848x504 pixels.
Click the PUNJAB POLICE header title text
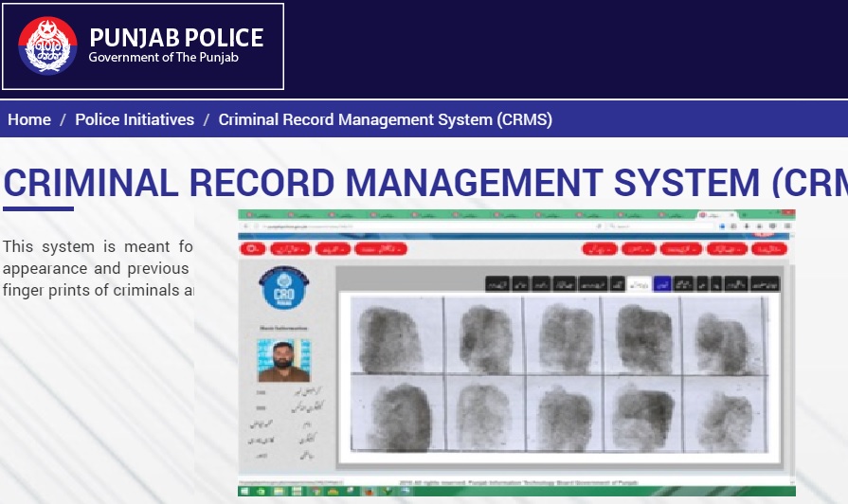(176, 38)
